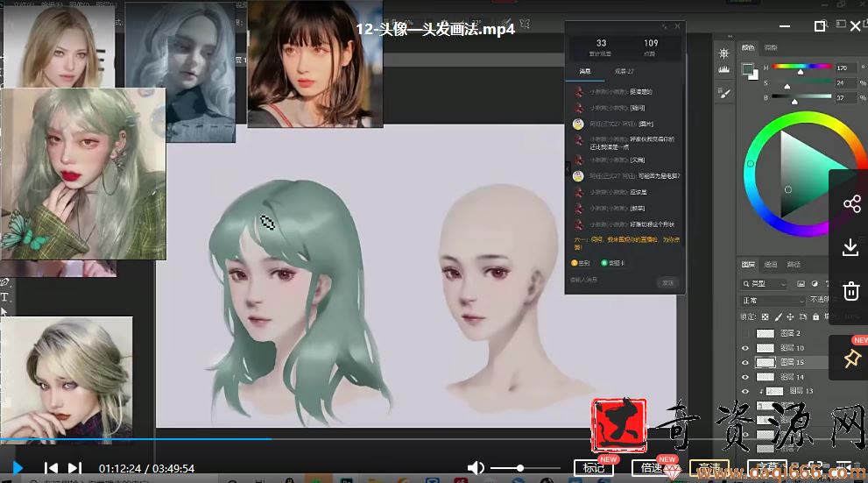Image resolution: width=868 pixels, height=483 pixels.
Task: Hide layer 图层 14 with eye icon
Action: pos(745,377)
